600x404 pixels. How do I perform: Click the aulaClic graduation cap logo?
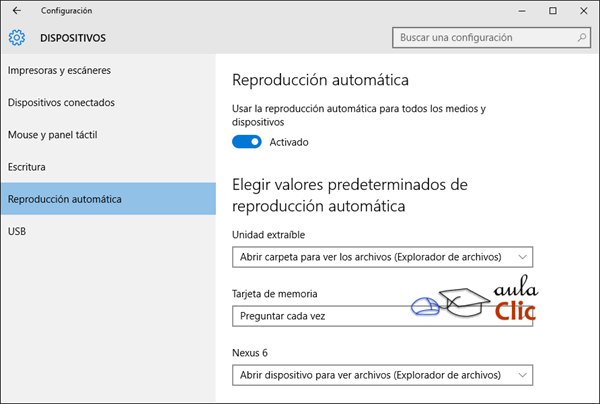pos(465,302)
